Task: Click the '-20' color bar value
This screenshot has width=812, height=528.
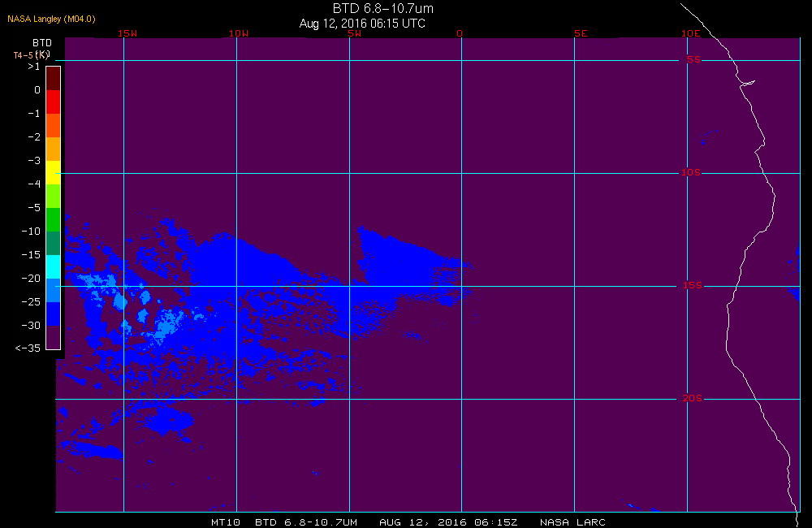Action: (x=31, y=279)
